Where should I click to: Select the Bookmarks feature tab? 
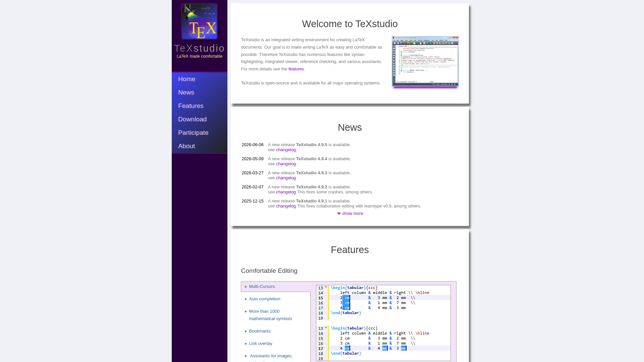point(260,331)
